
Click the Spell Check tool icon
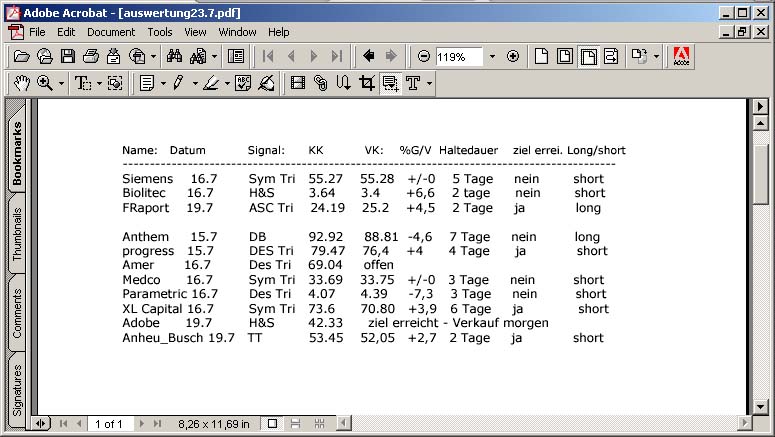pos(243,83)
